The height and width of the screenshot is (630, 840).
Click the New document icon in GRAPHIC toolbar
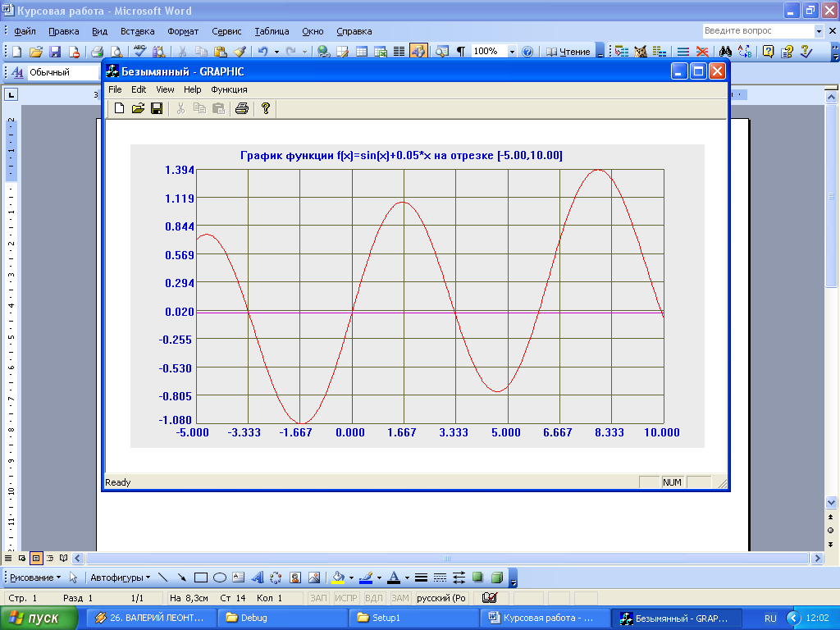pos(119,108)
